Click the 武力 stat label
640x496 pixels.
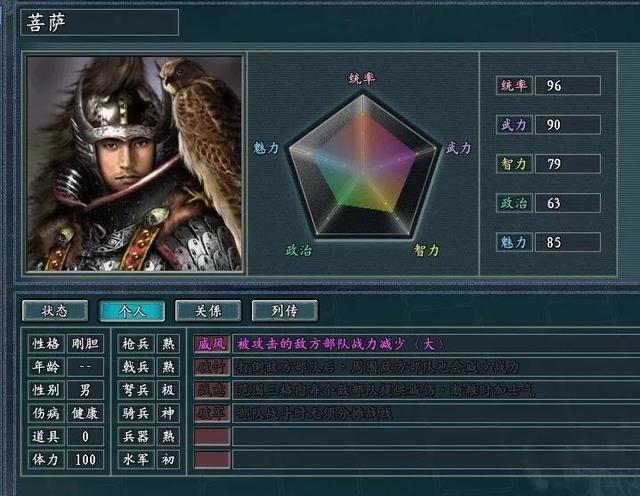[x=514, y=125]
